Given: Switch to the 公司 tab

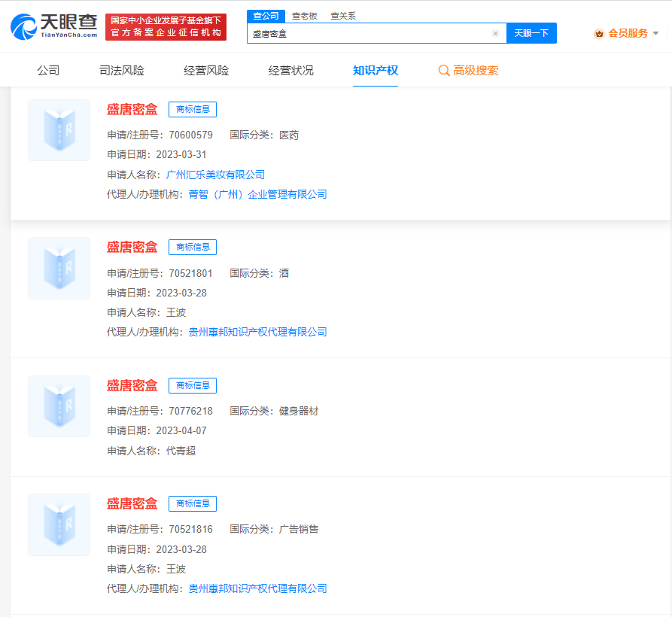Looking at the screenshot, I should pos(48,70).
